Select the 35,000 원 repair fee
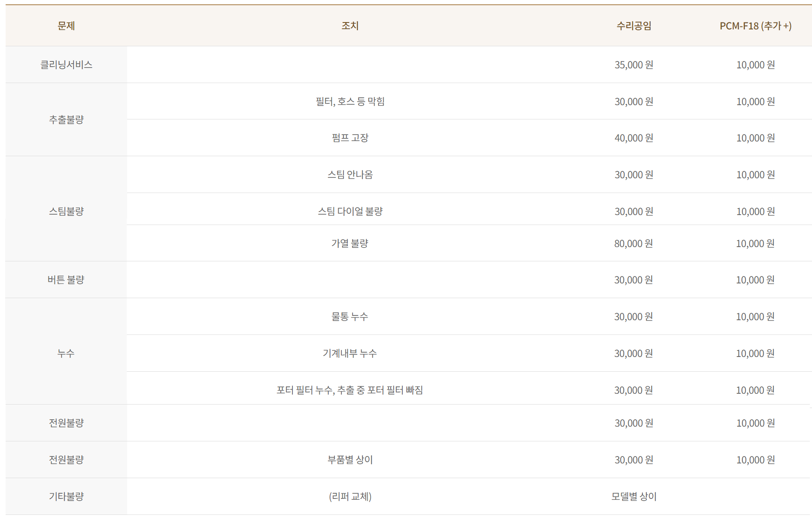Screen dimensions: 812x524 [634, 65]
